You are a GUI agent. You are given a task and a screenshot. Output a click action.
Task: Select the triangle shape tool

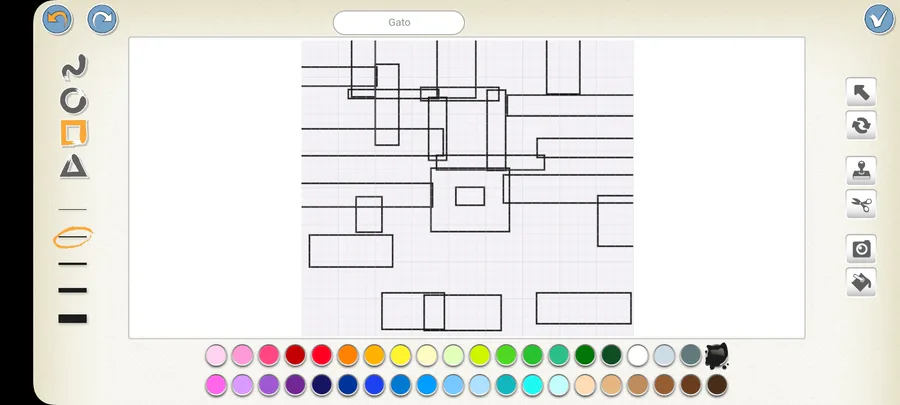(73, 166)
